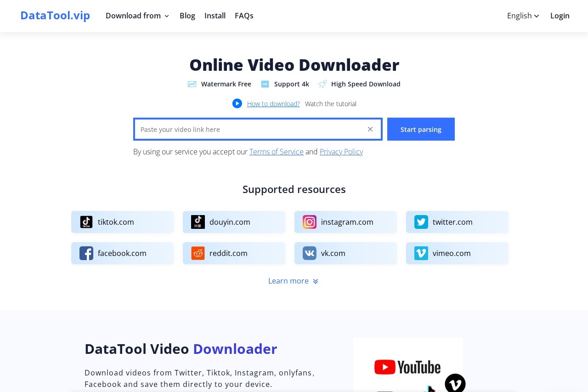Open the Terms of Service link

(x=277, y=152)
